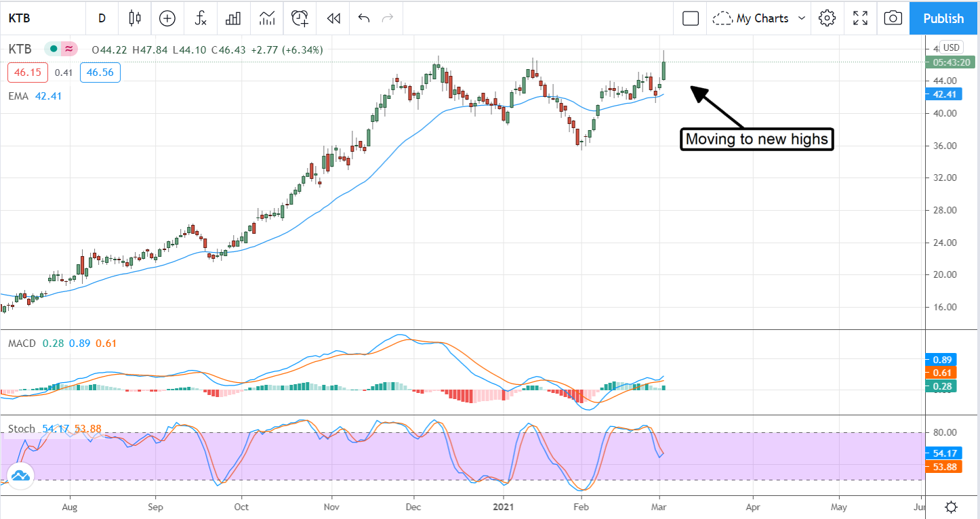The width and height of the screenshot is (980, 519).
Task: Click the blue 46.56 buy price button
Action: tap(100, 72)
